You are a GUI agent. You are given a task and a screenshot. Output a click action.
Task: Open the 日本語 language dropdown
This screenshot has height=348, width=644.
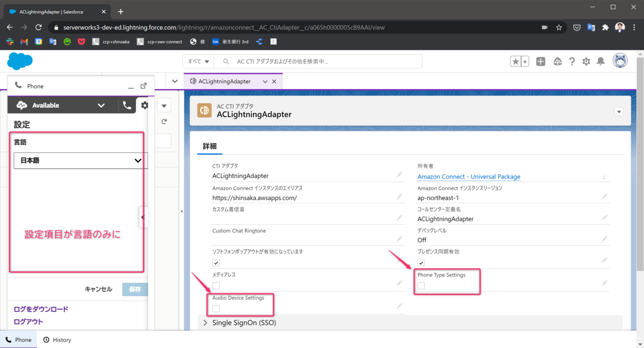[80, 160]
